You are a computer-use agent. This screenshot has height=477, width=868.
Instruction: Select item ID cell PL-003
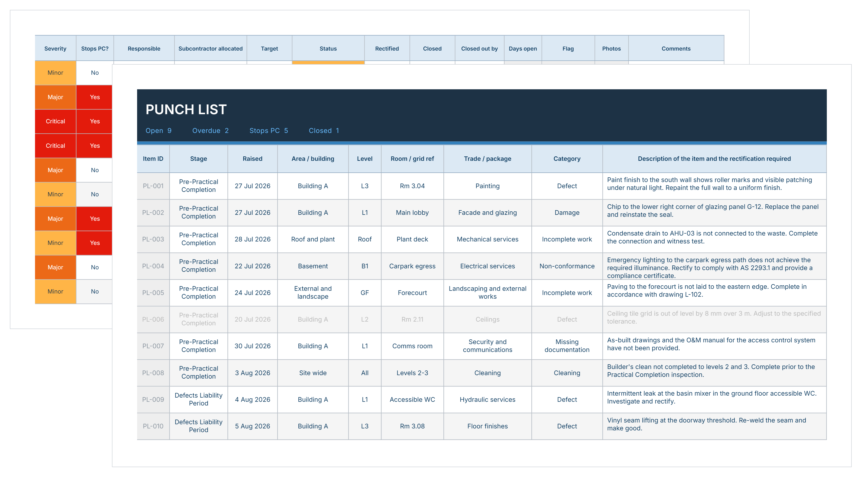click(153, 239)
